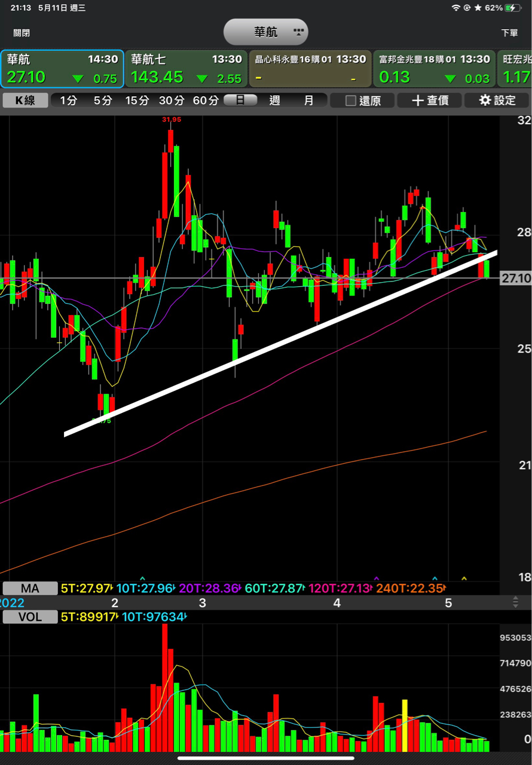The height and width of the screenshot is (765, 532).
Task: Switch to 月 monthly timeframe
Action: pos(308,100)
